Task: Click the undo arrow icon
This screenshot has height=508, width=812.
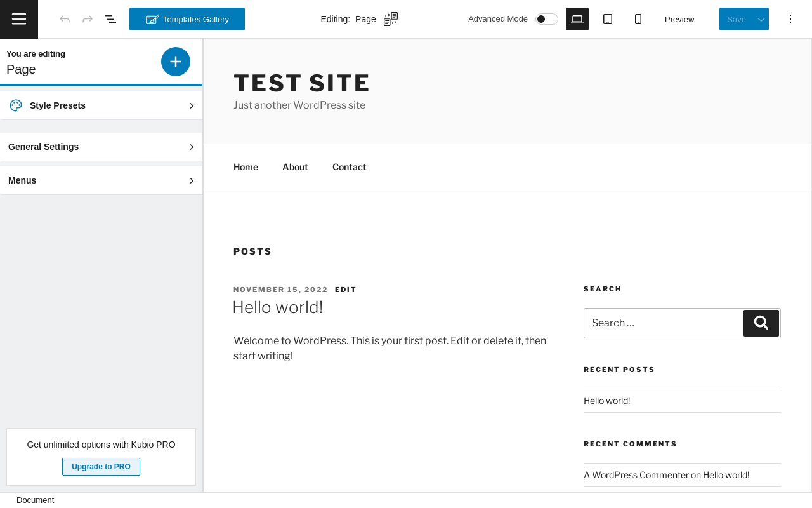Action: tap(65, 19)
